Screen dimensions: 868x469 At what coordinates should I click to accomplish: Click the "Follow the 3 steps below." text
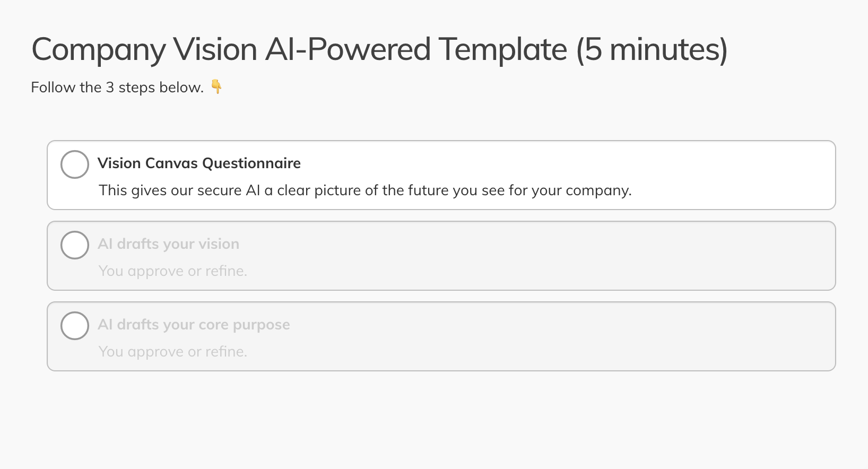tap(117, 88)
